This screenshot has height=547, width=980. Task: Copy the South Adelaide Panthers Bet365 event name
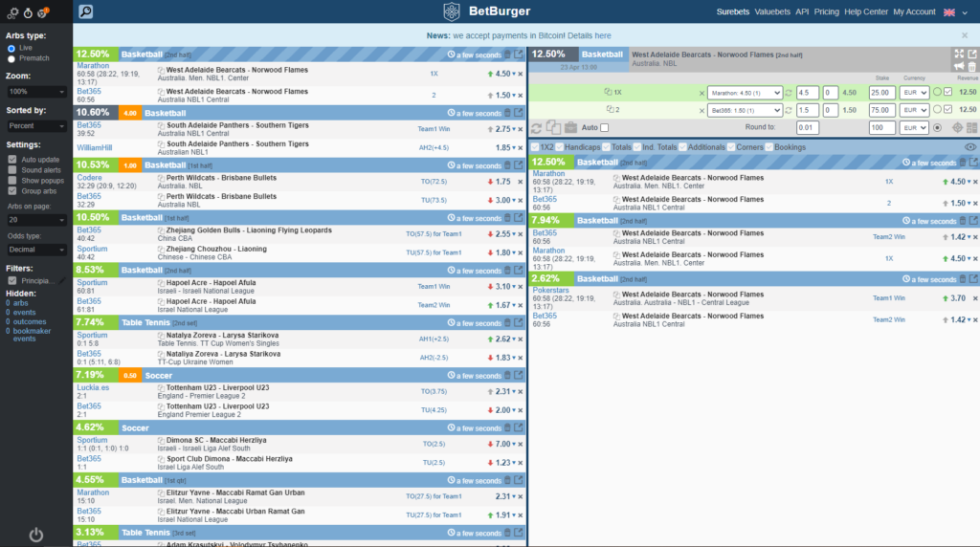pos(161,125)
